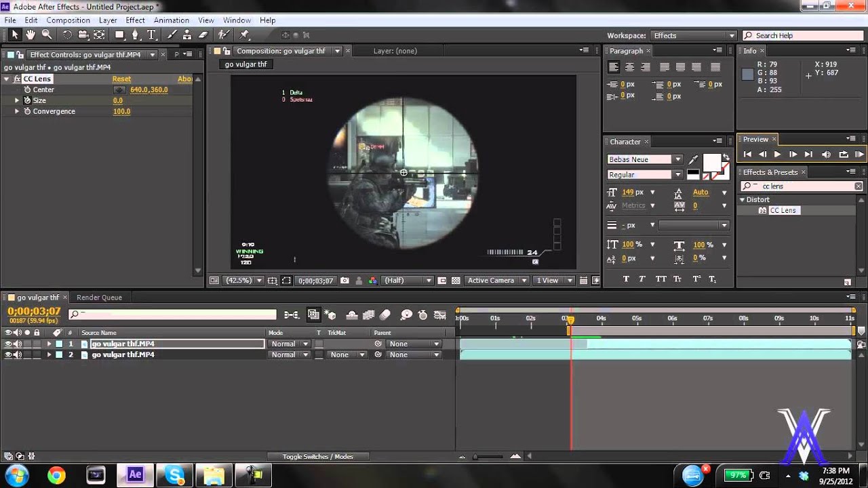Image resolution: width=868 pixels, height=488 pixels.
Task: Click Reset for CC Lens effect
Action: [x=121, y=79]
